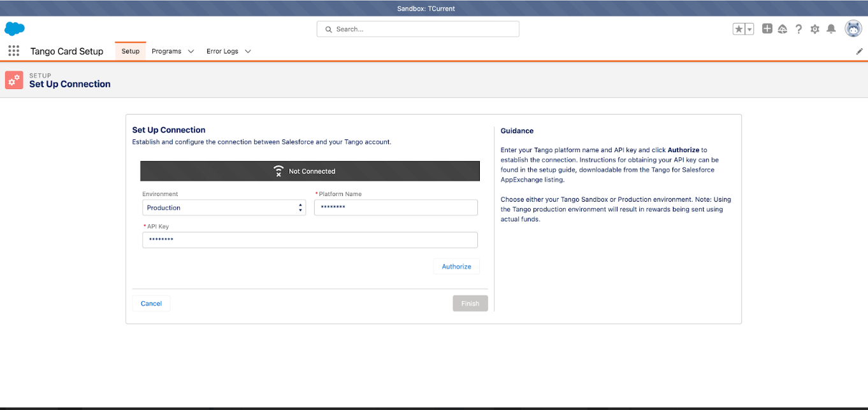Cancel the connection setup
The width and height of the screenshot is (868, 410).
151,303
